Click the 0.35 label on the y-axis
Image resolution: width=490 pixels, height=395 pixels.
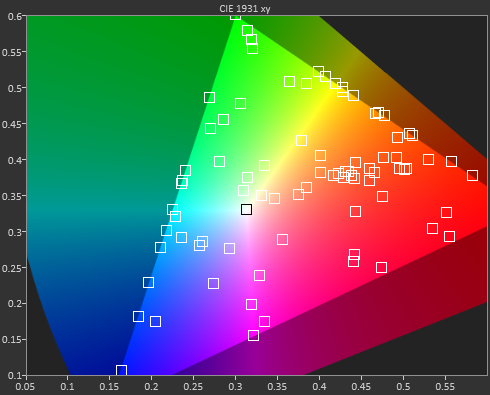coord(12,196)
